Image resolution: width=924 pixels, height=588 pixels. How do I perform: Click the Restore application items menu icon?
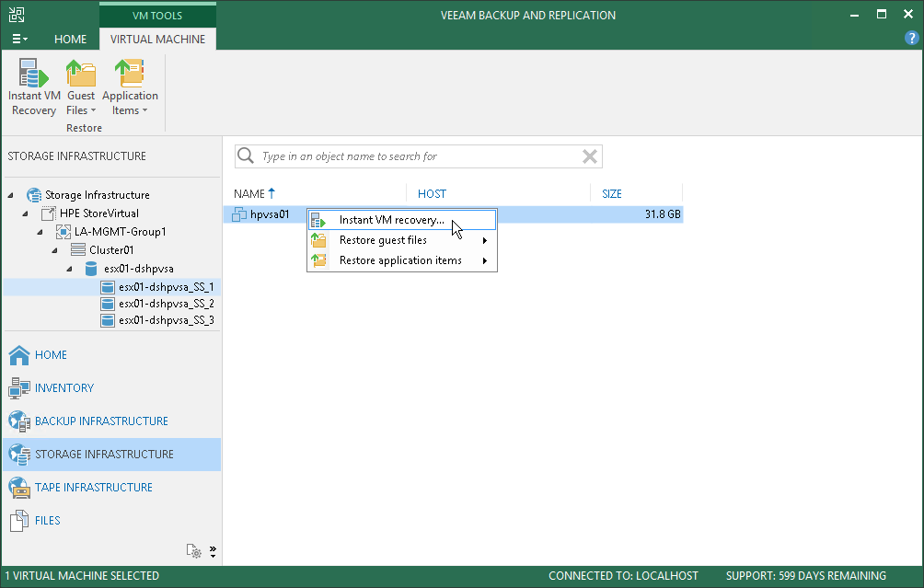click(x=318, y=260)
